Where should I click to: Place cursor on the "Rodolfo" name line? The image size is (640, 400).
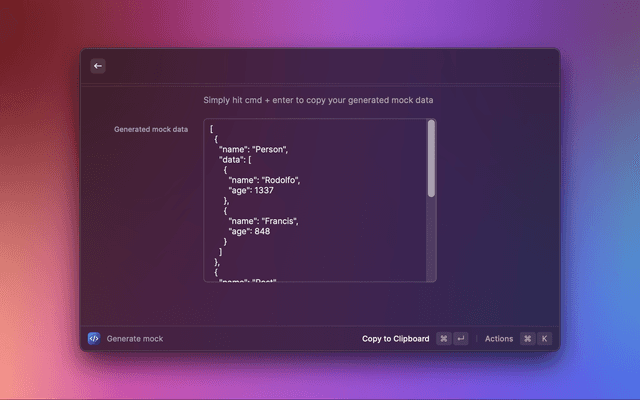264,180
